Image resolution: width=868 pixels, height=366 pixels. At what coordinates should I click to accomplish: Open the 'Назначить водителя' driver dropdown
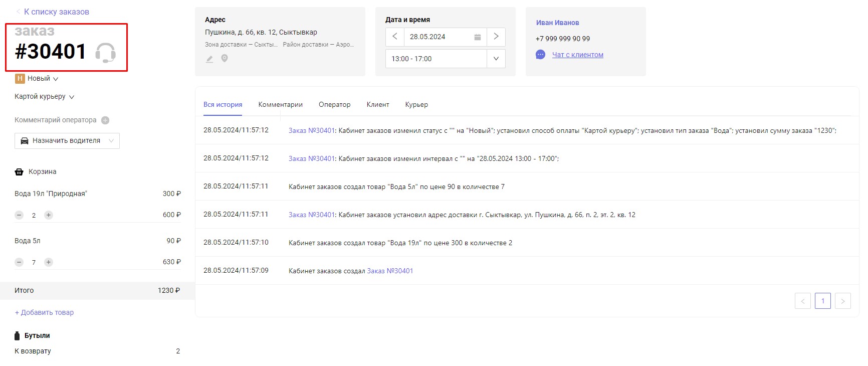click(x=67, y=141)
